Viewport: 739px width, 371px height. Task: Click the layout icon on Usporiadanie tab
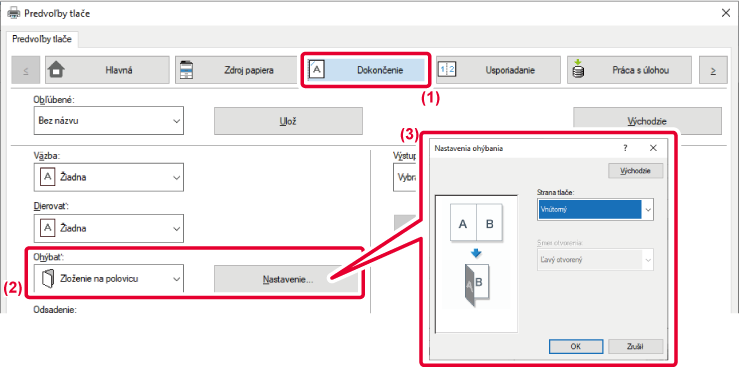click(447, 70)
